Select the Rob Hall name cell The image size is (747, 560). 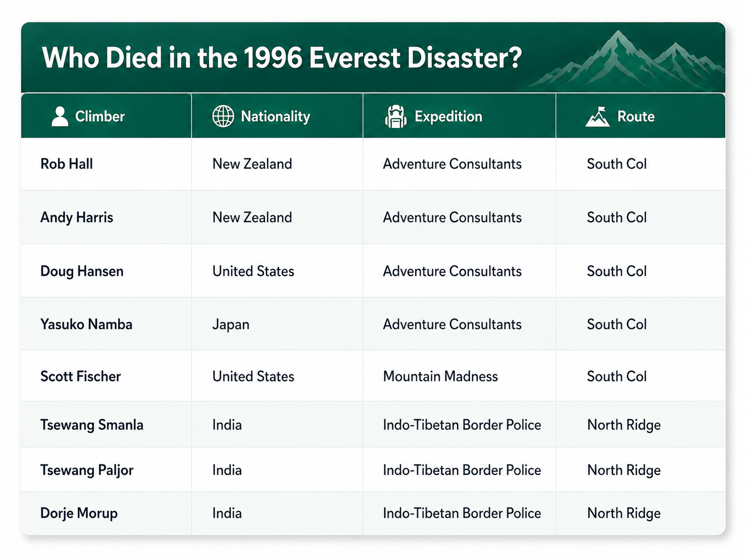coord(106,164)
